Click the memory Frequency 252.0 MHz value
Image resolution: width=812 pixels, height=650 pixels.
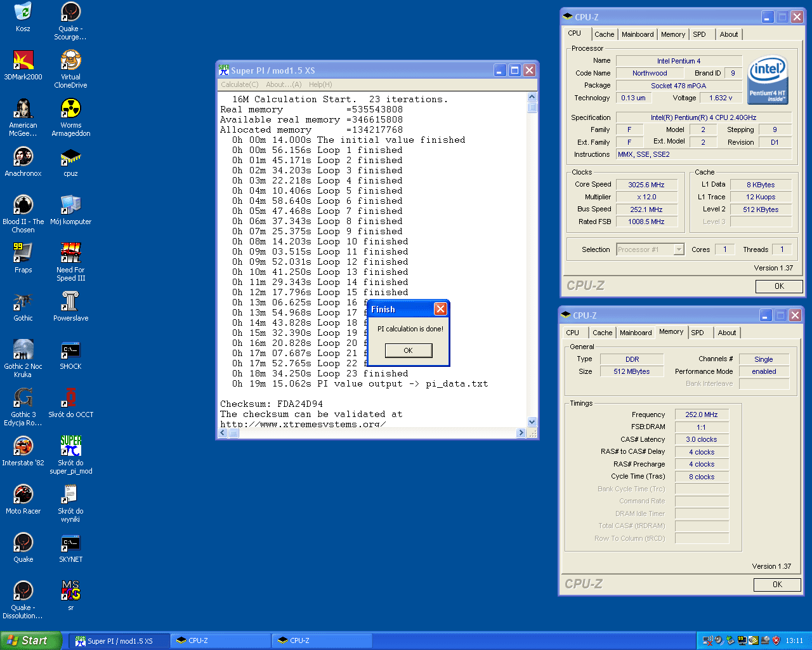pos(702,415)
